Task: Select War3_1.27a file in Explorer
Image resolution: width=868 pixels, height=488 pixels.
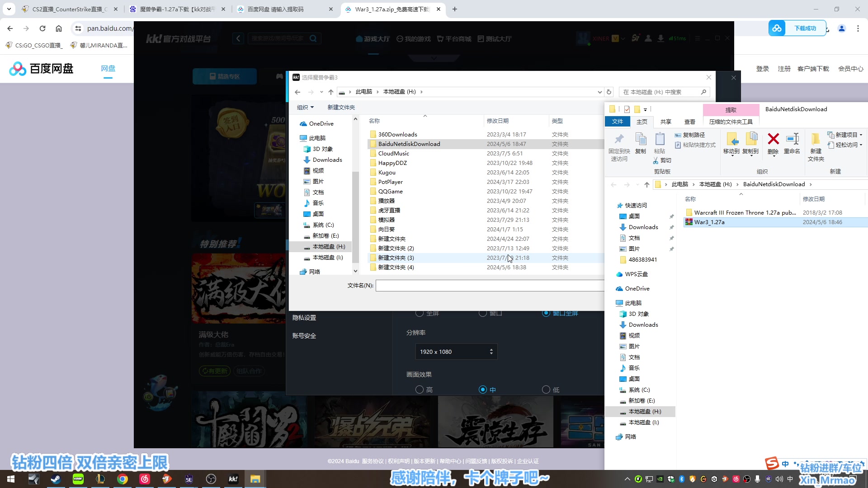Action: pos(775,222)
